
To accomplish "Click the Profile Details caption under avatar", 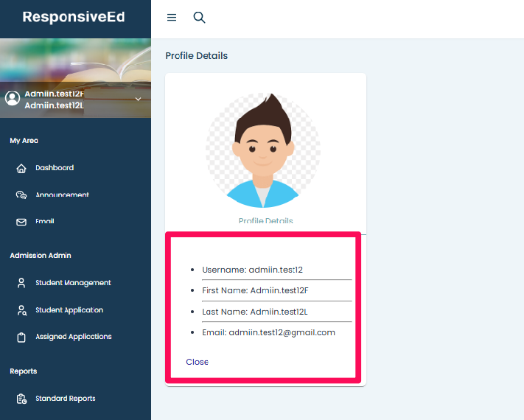I will click(265, 221).
